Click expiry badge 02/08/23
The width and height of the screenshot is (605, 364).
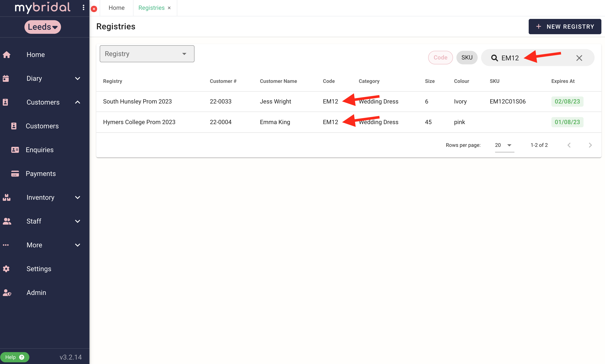[x=567, y=101]
